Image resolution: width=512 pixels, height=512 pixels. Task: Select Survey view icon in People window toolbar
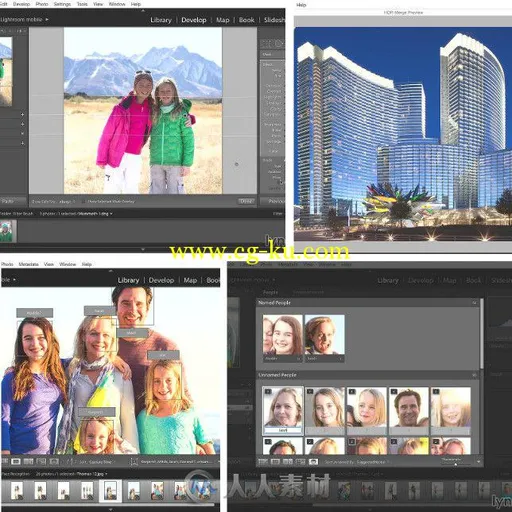(x=300, y=462)
